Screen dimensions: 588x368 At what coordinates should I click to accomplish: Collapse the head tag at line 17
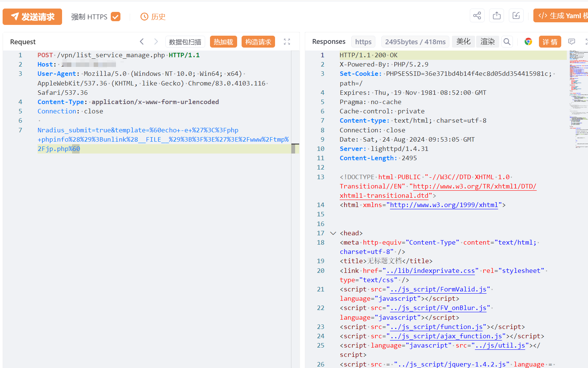pyautogui.click(x=333, y=233)
